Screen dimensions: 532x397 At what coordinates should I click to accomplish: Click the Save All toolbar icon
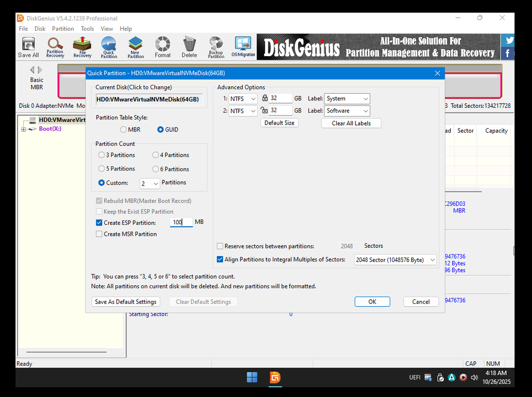28,47
